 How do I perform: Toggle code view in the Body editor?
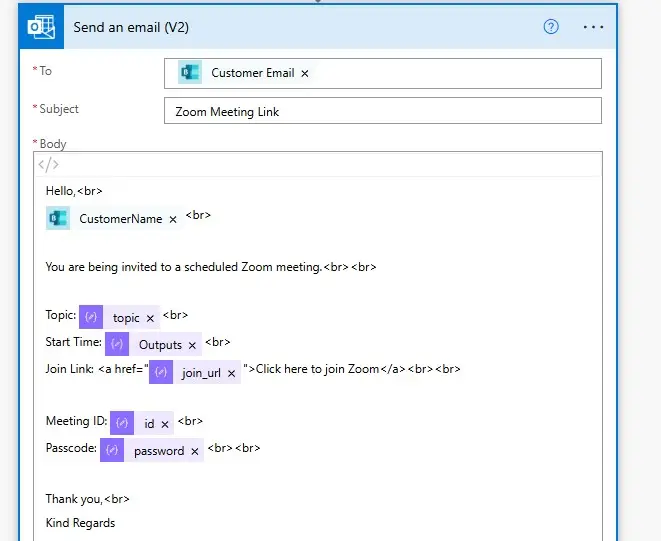[48, 165]
